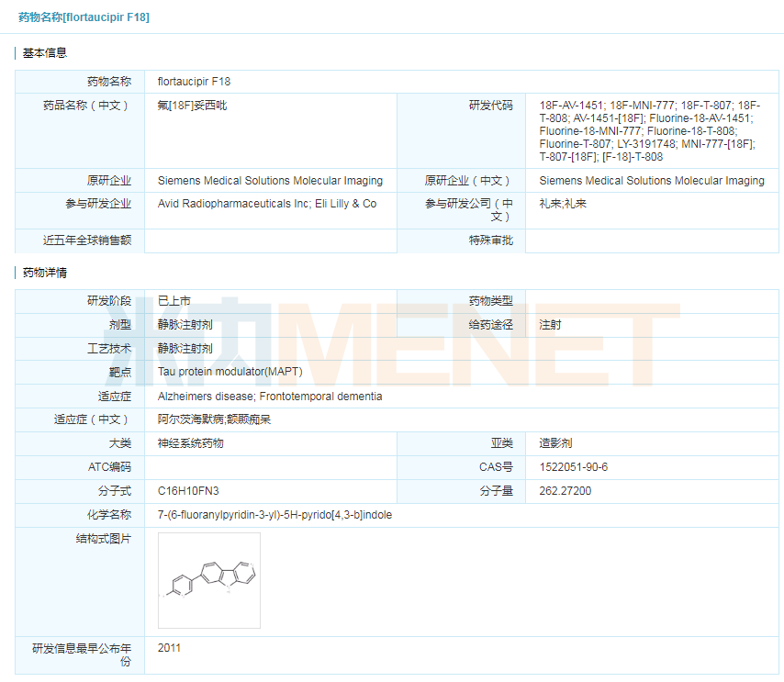
Task: Click the 原研企业（中文）label
Action: coord(469,181)
